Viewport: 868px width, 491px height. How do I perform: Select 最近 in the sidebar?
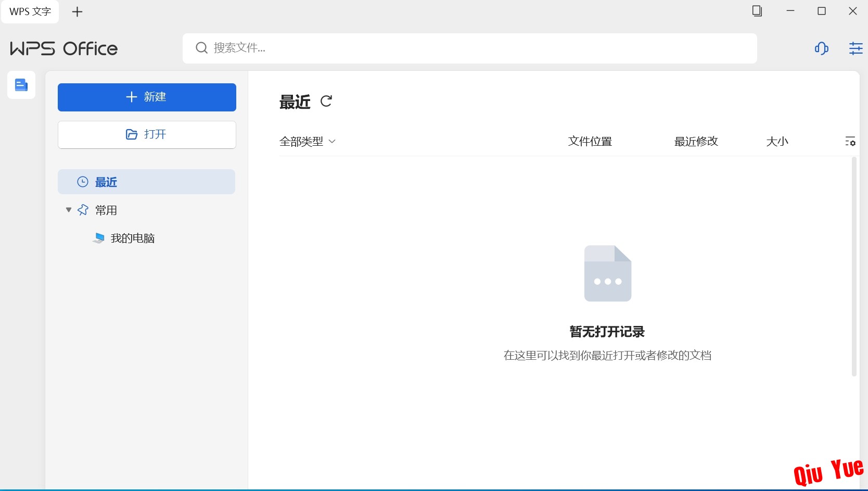[146, 182]
